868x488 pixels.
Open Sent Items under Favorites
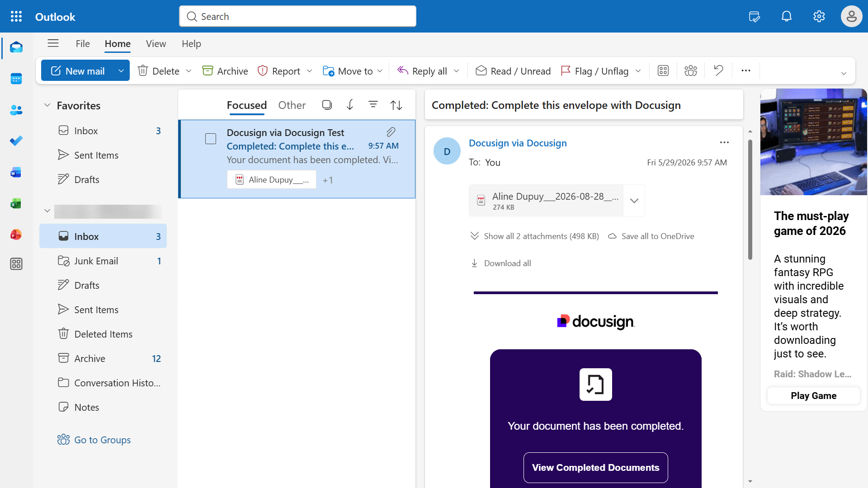[x=103, y=155]
